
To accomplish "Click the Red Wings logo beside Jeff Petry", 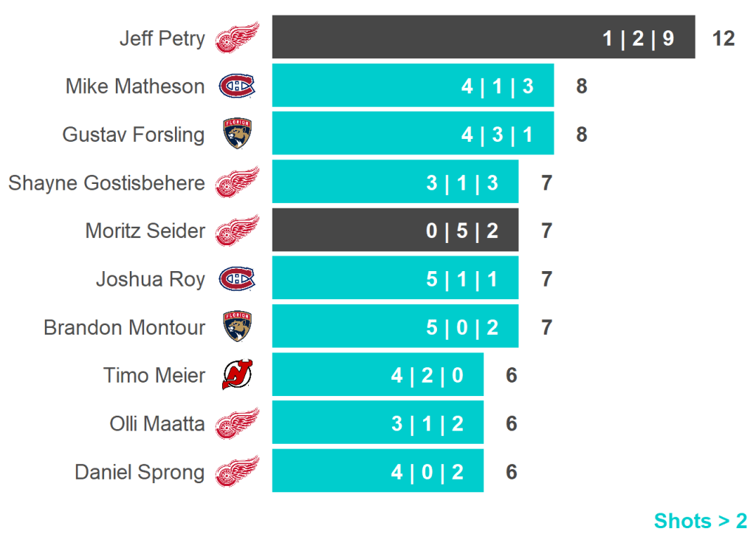I will pos(237,38).
